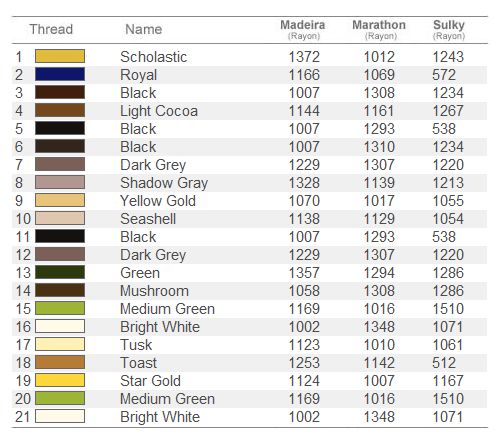The height and width of the screenshot is (438, 500).
Task: Select the Shadow Gray thread swatch
Action: [x=60, y=182]
